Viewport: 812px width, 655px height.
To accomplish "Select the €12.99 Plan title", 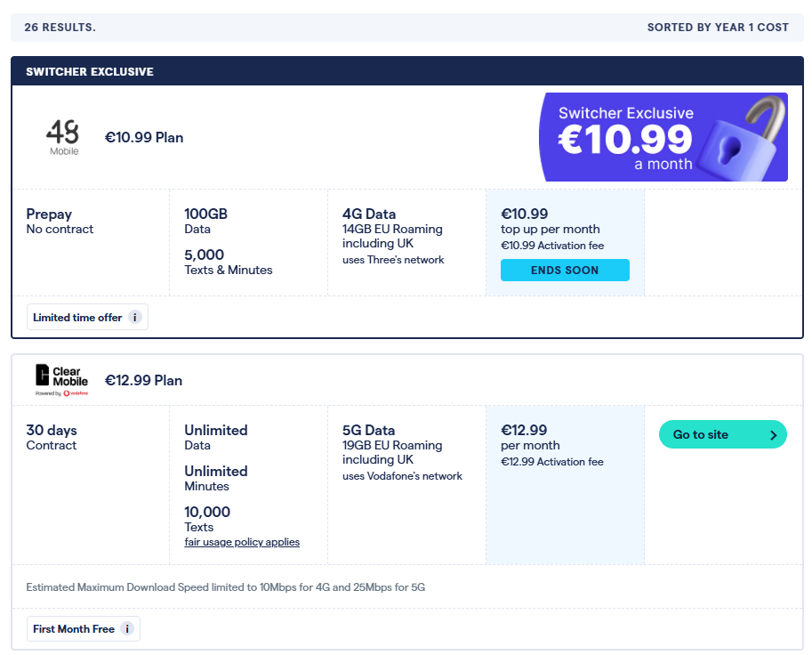I will click(x=144, y=380).
